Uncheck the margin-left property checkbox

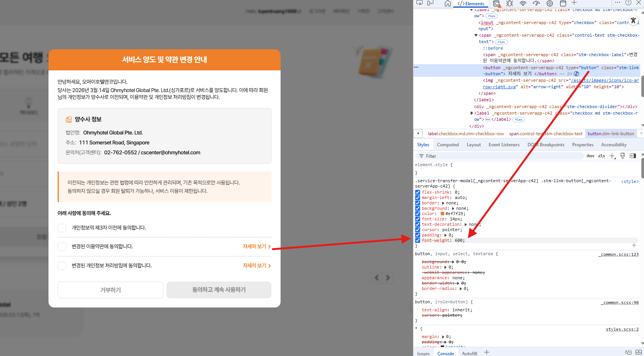[418, 198]
